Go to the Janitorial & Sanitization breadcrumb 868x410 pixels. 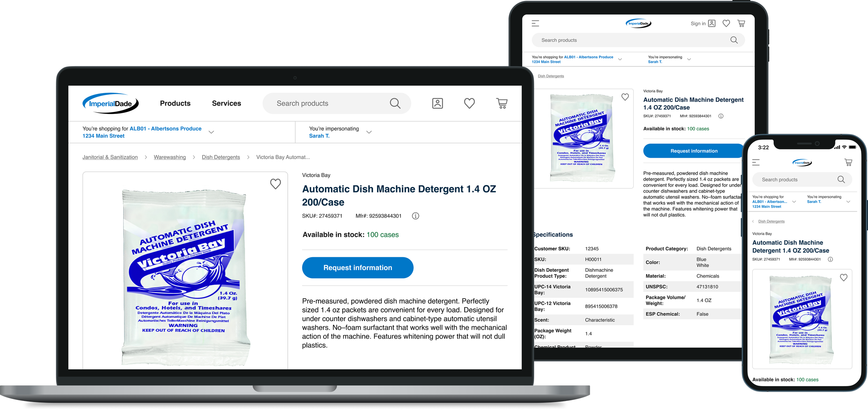(110, 157)
